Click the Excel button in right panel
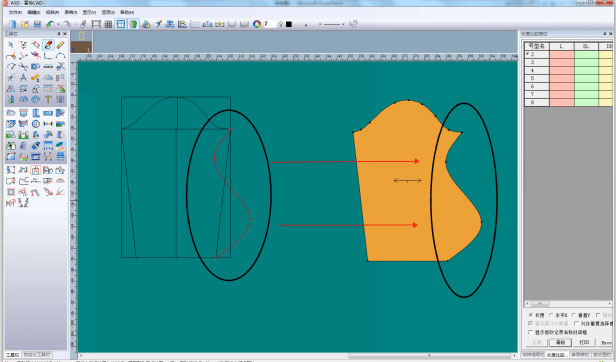The image size is (616, 362). click(607, 343)
